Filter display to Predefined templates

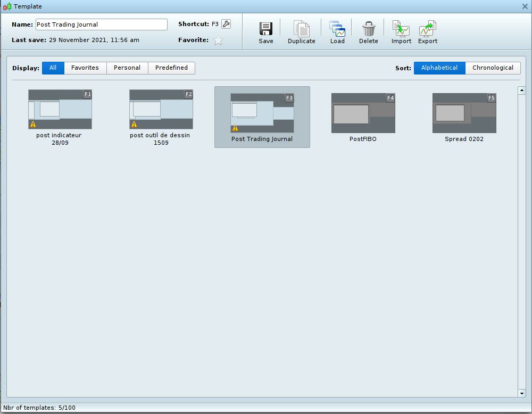click(172, 68)
